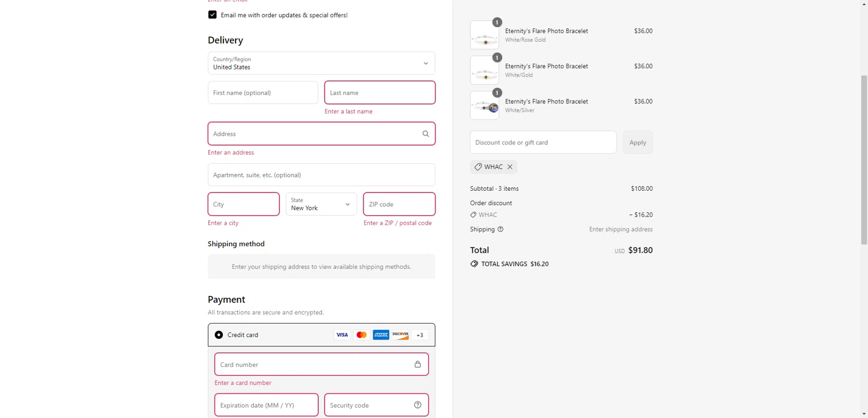
Task: Click the Card number field
Action: point(321,364)
